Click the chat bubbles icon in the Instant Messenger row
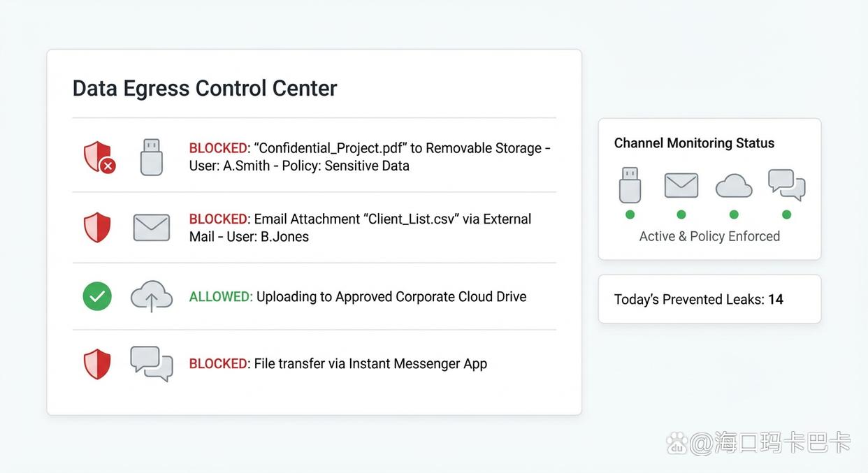Viewport: 868px width, 473px height. click(151, 363)
